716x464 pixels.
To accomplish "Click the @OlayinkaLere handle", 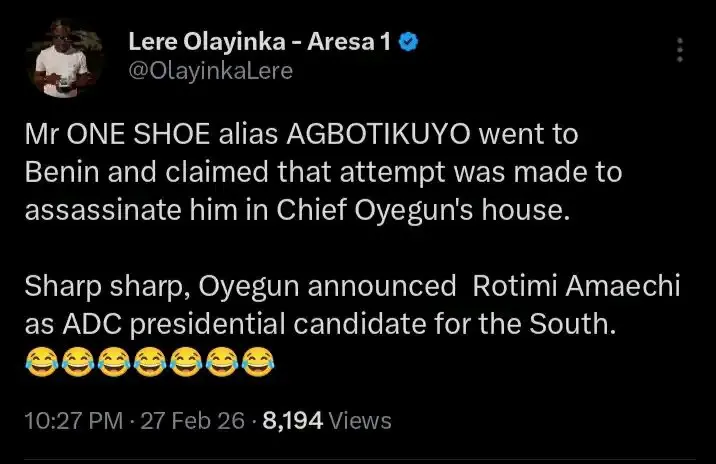I will coord(210,72).
